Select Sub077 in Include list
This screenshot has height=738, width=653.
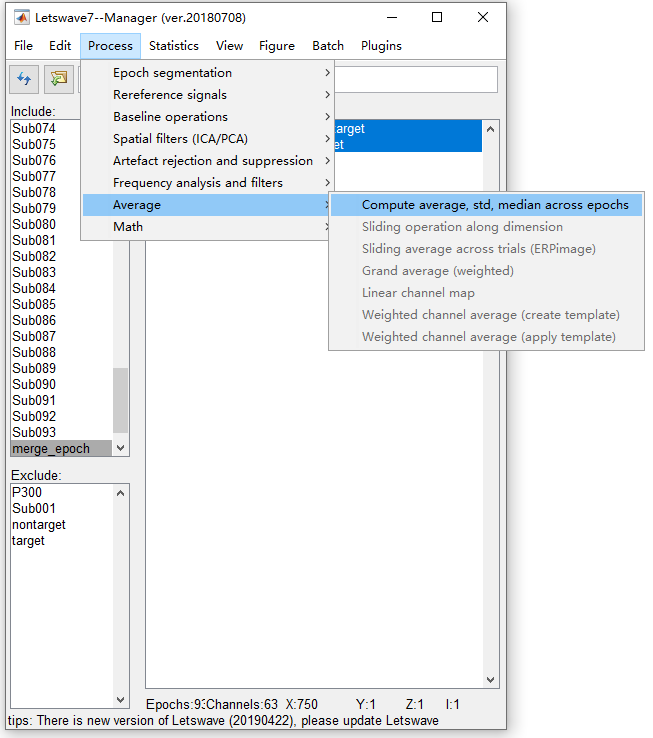tap(46, 176)
